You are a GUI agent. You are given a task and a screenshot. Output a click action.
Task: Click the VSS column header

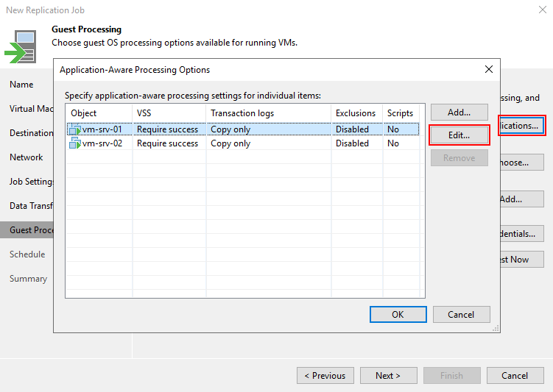click(169, 113)
